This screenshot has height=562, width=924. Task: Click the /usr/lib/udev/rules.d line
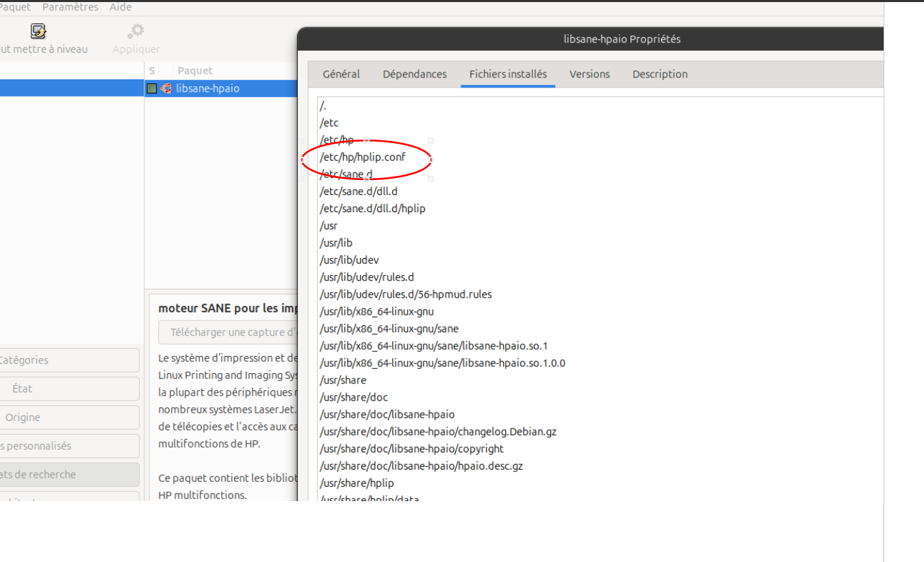pos(367,277)
